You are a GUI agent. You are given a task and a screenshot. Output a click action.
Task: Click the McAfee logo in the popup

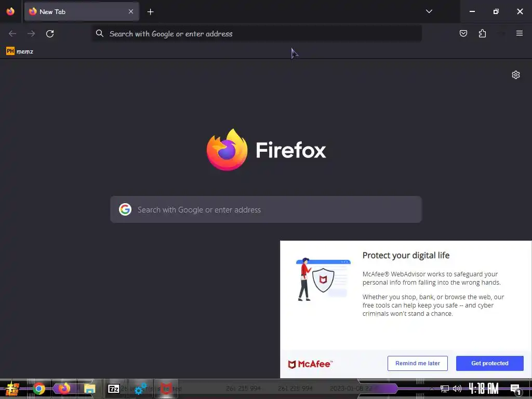tap(310, 364)
